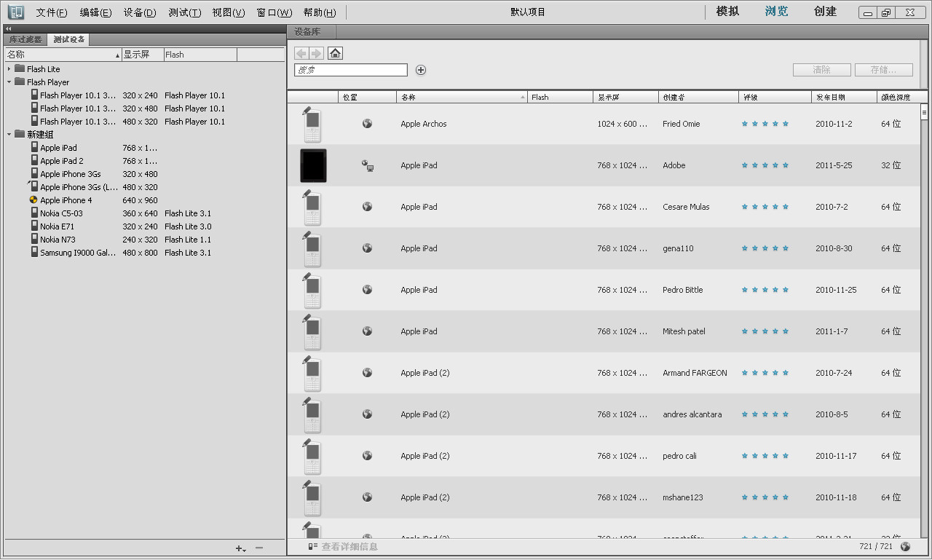Click phone icon beside Samsung I9000 Gal...

pyautogui.click(x=34, y=252)
